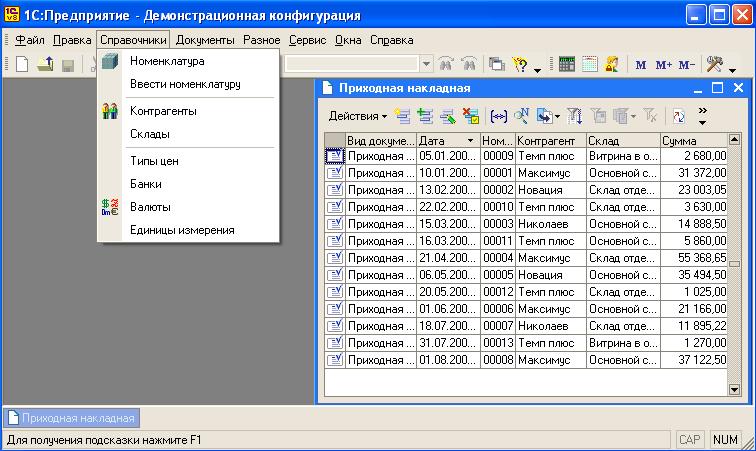Select Контрагенты menu entry
The image size is (756, 451).
tap(188, 111)
